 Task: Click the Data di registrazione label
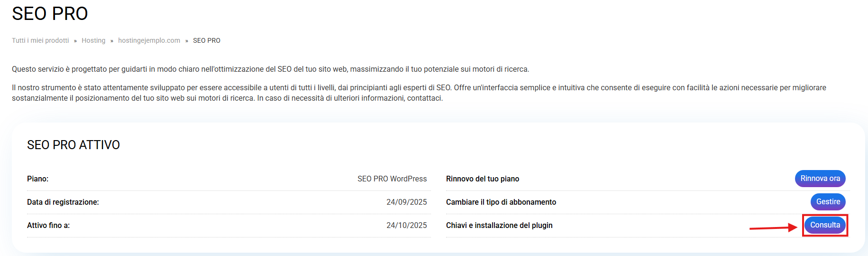(63, 202)
